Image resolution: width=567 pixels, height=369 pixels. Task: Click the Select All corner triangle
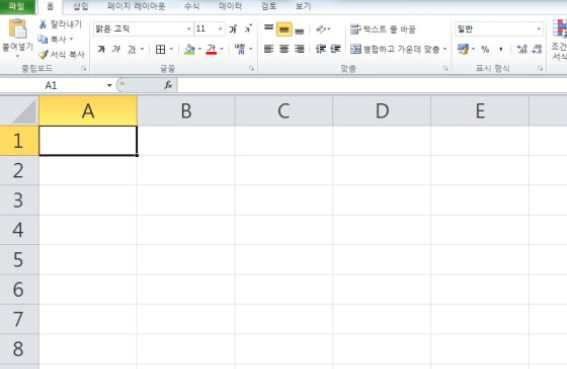click(x=19, y=110)
